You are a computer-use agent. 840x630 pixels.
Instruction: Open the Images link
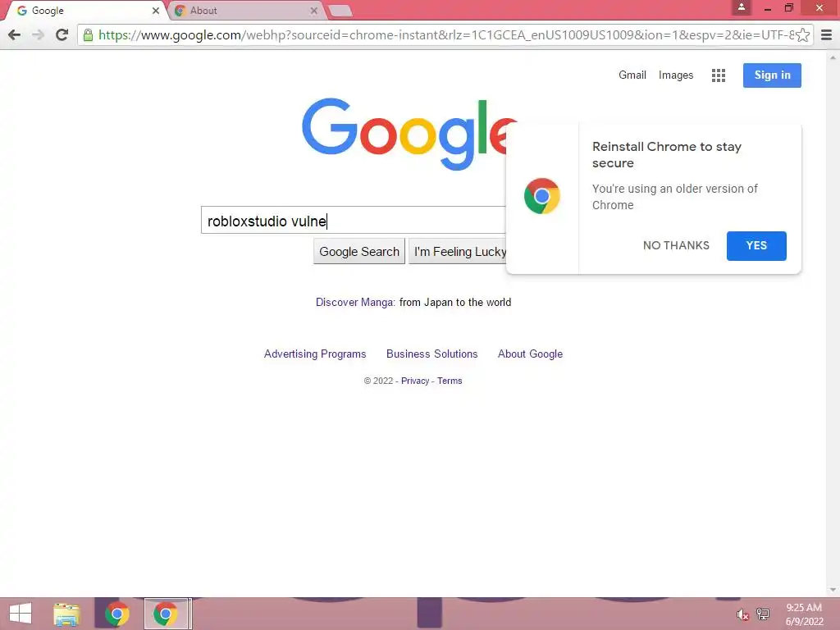pos(676,75)
